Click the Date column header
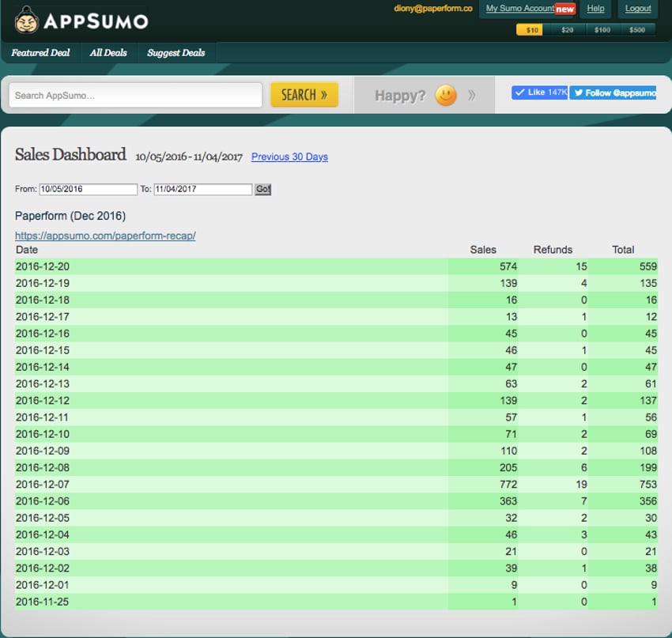Viewport: 672px width, 638px height. coord(27,250)
